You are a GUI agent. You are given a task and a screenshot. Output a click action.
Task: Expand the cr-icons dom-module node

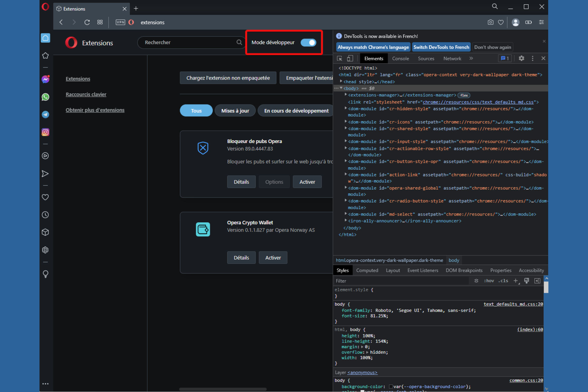[x=346, y=122]
